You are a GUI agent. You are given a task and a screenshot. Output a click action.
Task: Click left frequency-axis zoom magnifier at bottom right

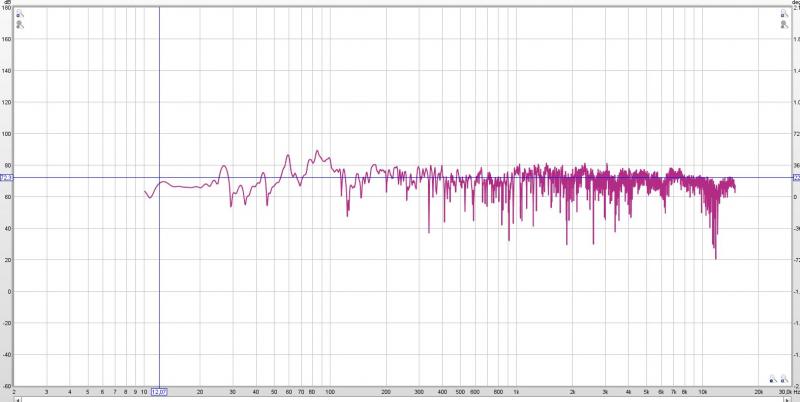tap(773, 379)
